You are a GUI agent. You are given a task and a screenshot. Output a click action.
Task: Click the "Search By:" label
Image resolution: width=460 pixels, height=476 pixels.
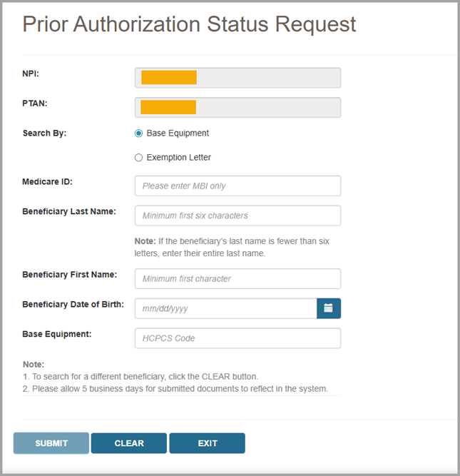pyautogui.click(x=44, y=133)
